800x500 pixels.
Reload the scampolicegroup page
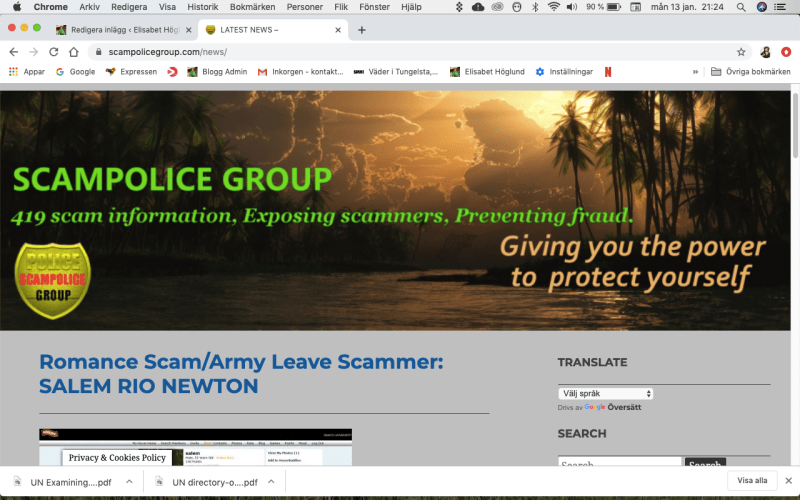[x=54, y=52]
